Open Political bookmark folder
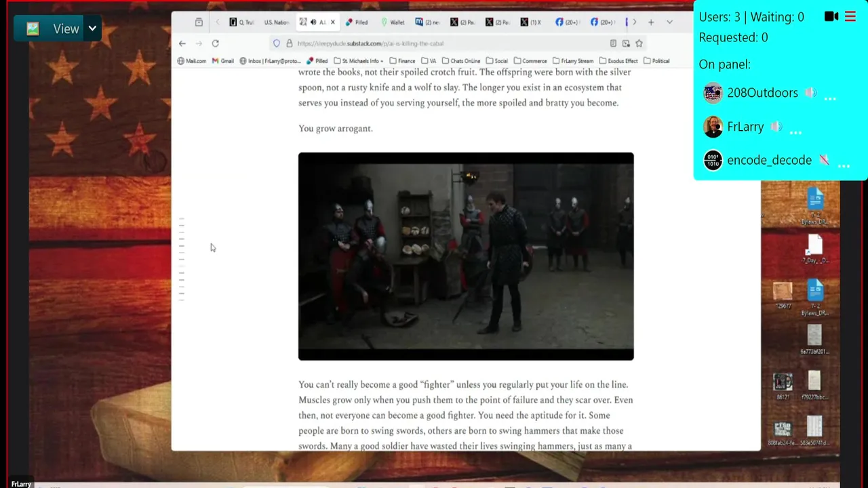Screen dimensions: 868x488 point(656,61)
